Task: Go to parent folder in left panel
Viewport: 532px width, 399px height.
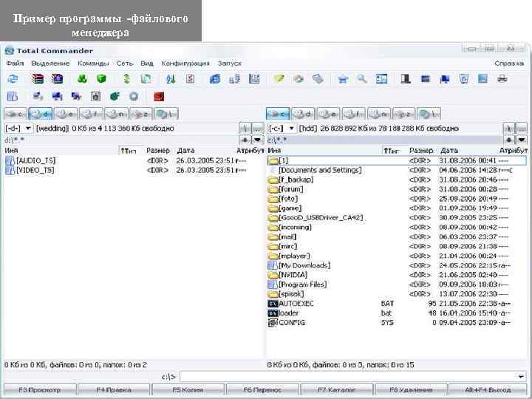Action: 258,129
